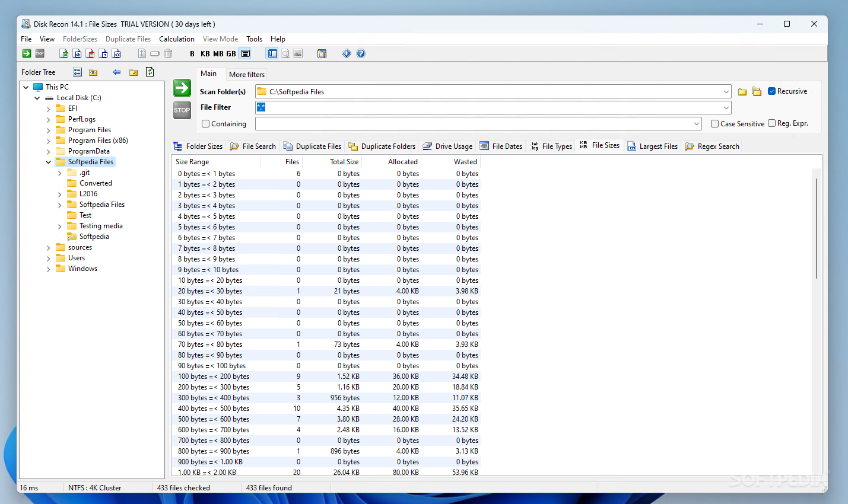Screen dimensions: 848x504
Task: Open the View menu
Action: click(x=47, y=39)
